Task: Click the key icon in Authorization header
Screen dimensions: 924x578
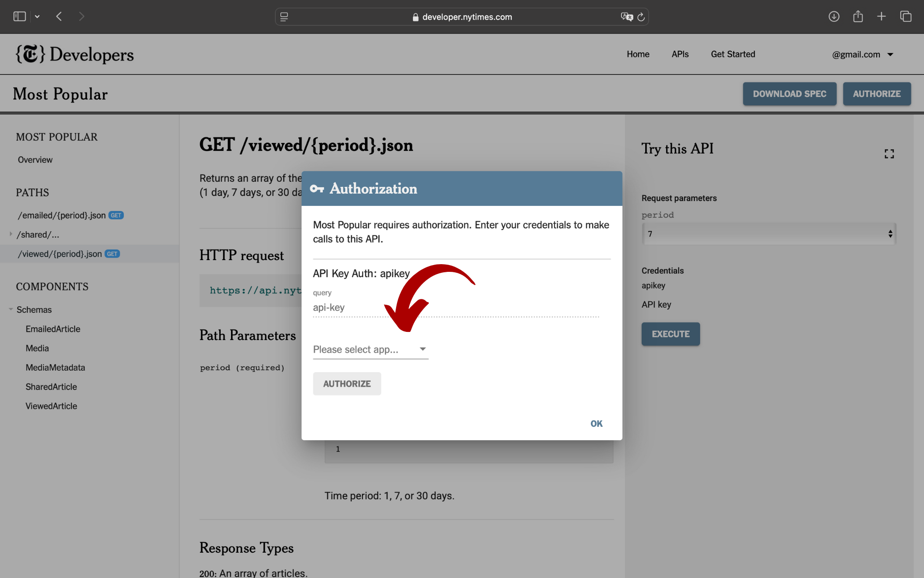Action: pyautogui.click(x=317, y=189)
